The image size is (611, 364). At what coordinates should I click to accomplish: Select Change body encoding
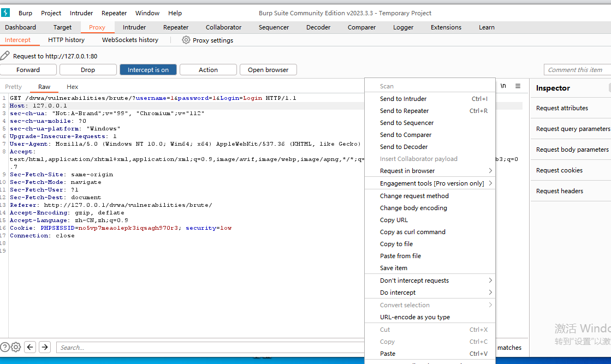tap(430, 208)
